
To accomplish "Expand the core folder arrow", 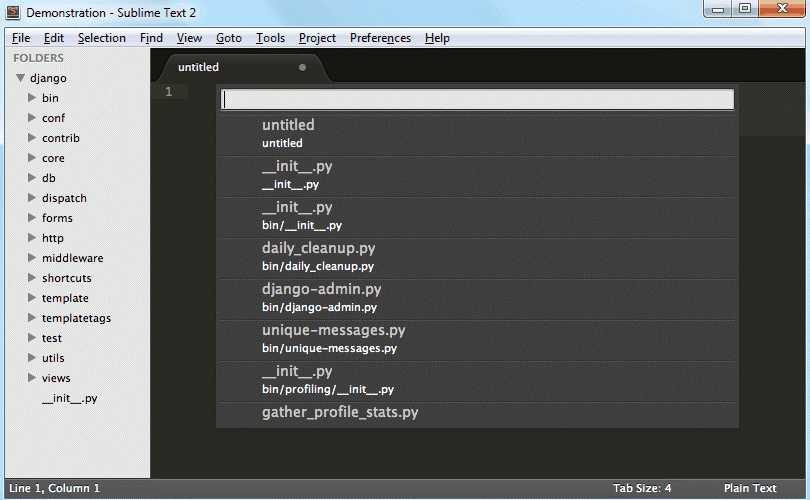I will pyautogui.click(x=32, y=158).
